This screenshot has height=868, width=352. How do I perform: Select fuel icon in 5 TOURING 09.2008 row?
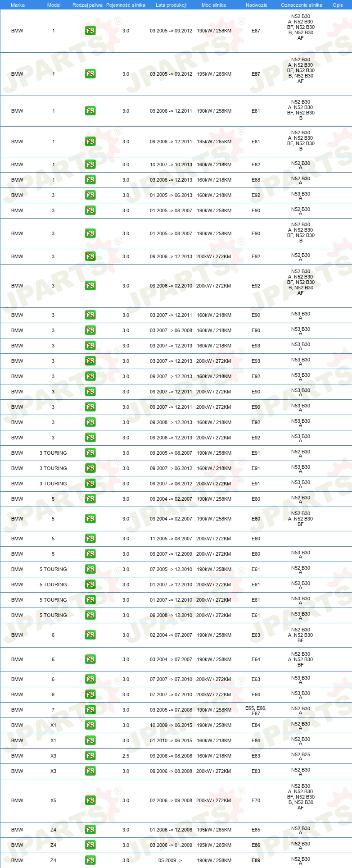(90, 615)
